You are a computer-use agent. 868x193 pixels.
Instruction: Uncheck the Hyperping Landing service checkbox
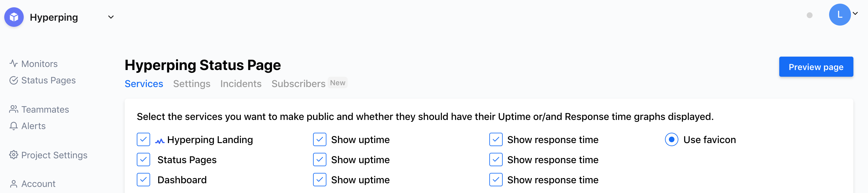(x=143, y=139)
